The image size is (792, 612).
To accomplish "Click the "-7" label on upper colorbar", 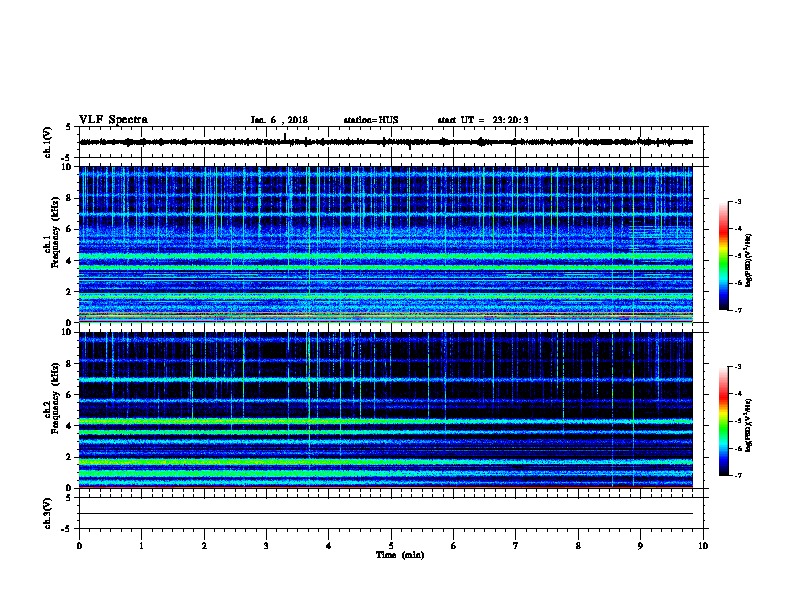I will (737, 310).
